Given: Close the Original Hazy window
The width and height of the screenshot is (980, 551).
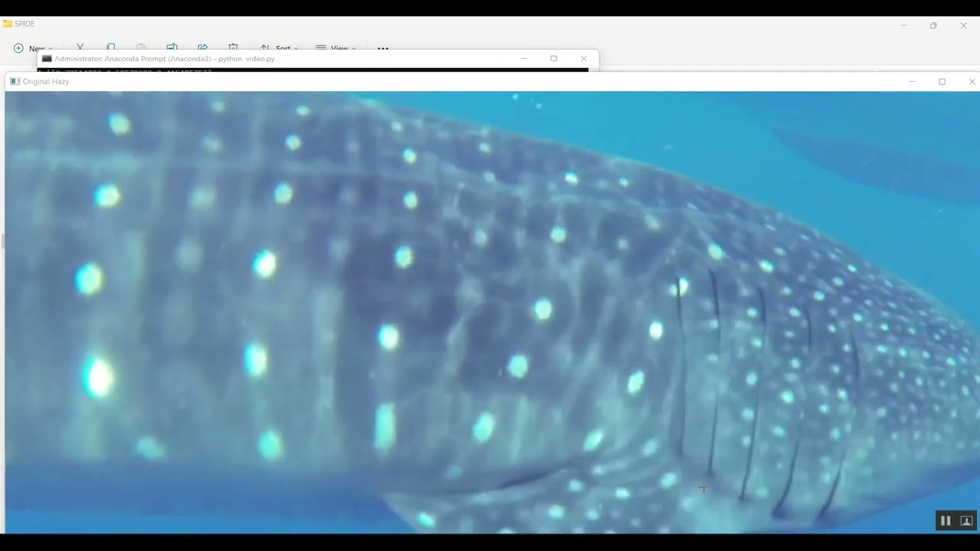Looking at the screenshot, I should click(972, 81).
